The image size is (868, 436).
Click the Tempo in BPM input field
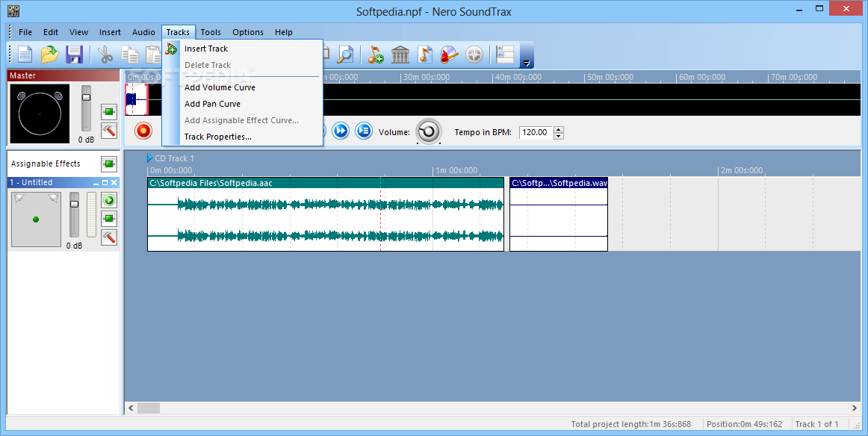536,132
